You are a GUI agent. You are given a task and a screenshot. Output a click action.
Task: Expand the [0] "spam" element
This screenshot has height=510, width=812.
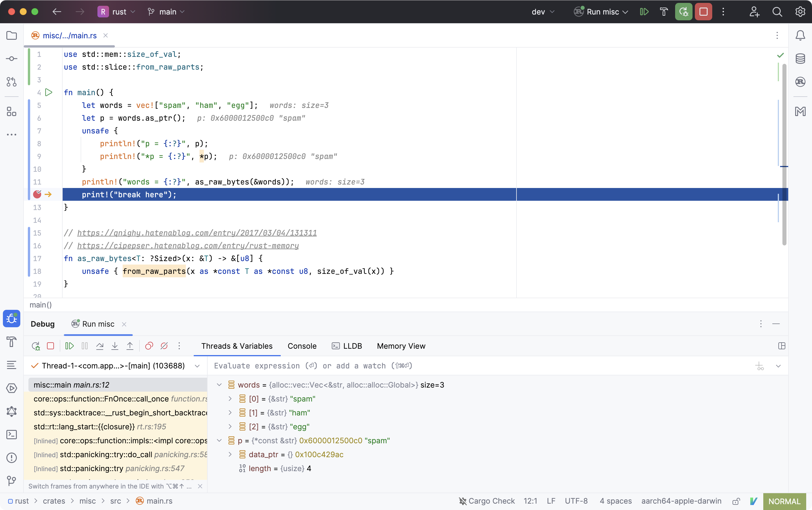point(230,399)
